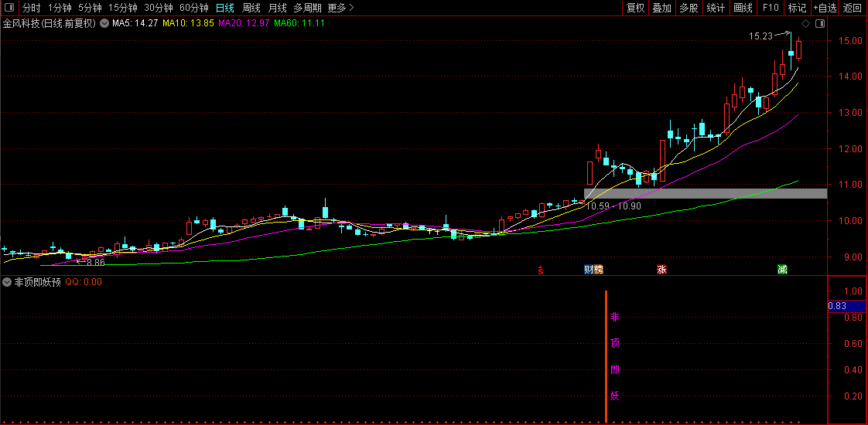Click the 涨 event marker

click(x=661, y=270)
